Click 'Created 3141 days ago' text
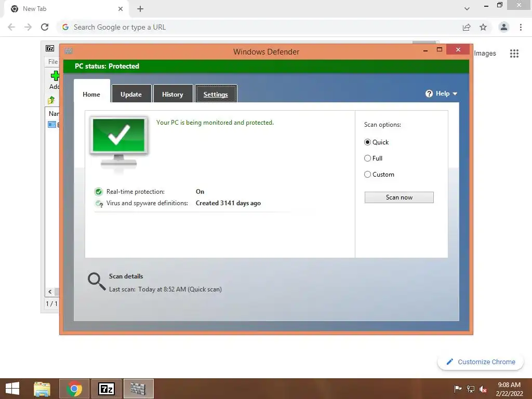Image resolution: width=532 pixels, height=399 pixels. pyautogui.click(x=229, y=203)
